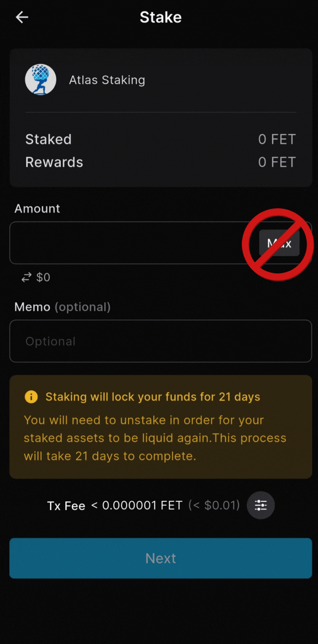Tap the back arrow to leave Stake screen
This screenshot has height=644, width=318.
tap(22, 17)
